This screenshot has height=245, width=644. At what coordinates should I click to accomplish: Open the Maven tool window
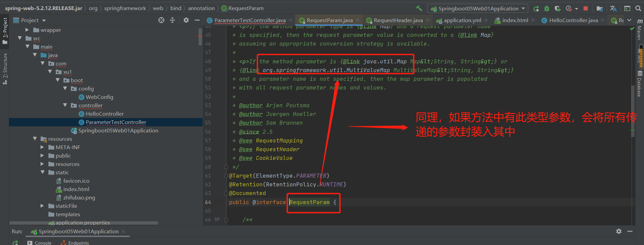point(640,29)
